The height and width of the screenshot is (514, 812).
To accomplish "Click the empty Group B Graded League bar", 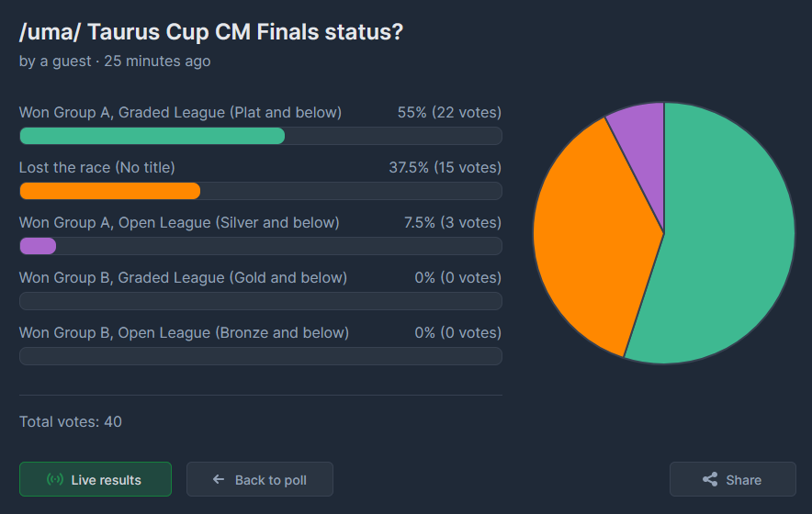I will [261, 301].
